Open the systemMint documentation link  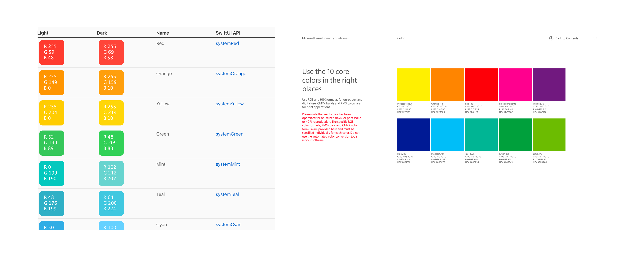click(228, 164)
